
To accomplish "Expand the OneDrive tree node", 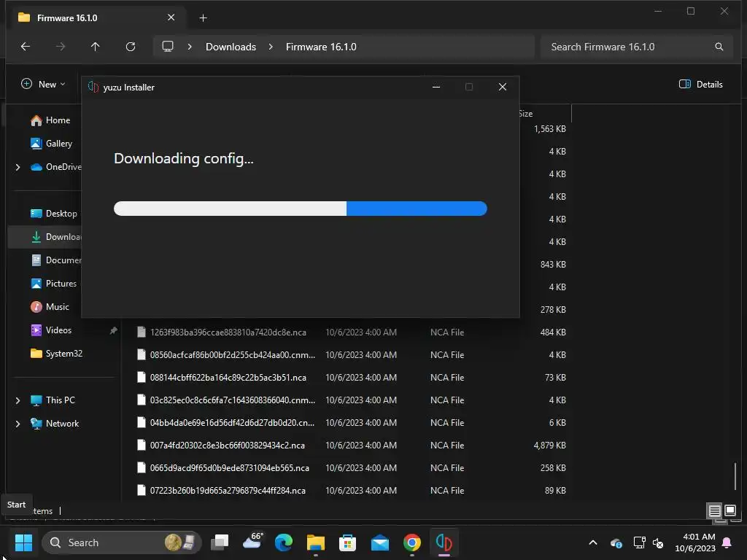I will click(18, 167).
